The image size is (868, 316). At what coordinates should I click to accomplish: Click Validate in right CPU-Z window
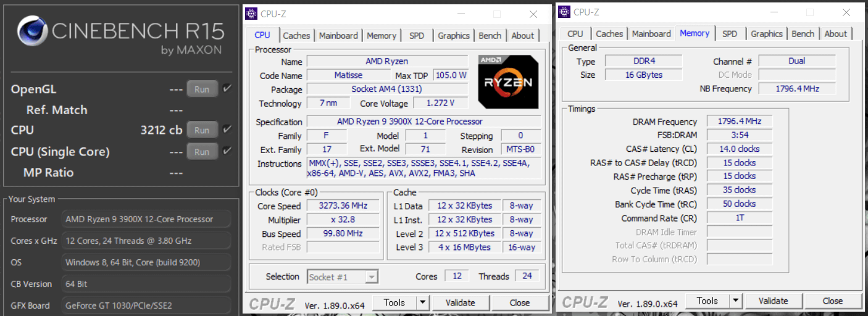pyautogui.click(x=774, y=301)
